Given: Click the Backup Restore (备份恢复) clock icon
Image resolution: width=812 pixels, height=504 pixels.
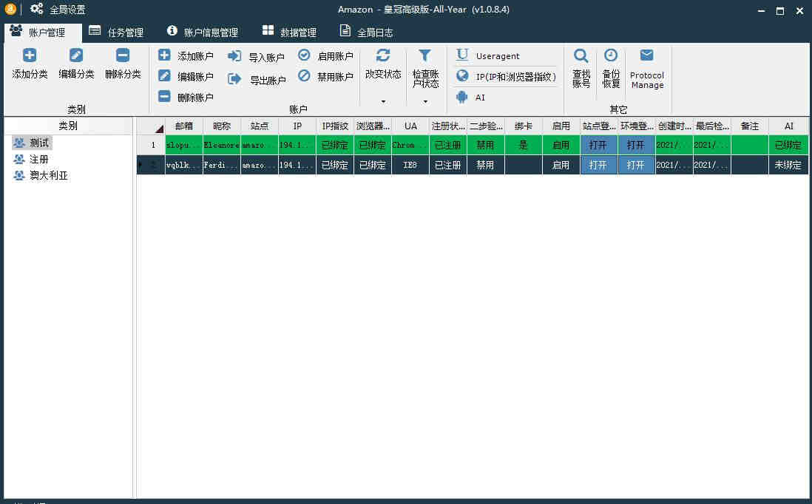Looking at the screenshot, I should point(611,55).
